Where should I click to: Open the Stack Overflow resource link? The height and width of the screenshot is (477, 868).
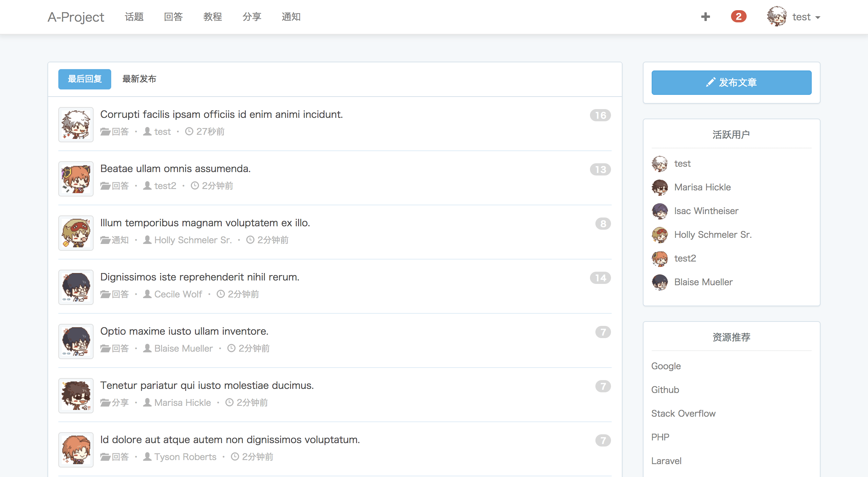point(684,413)
